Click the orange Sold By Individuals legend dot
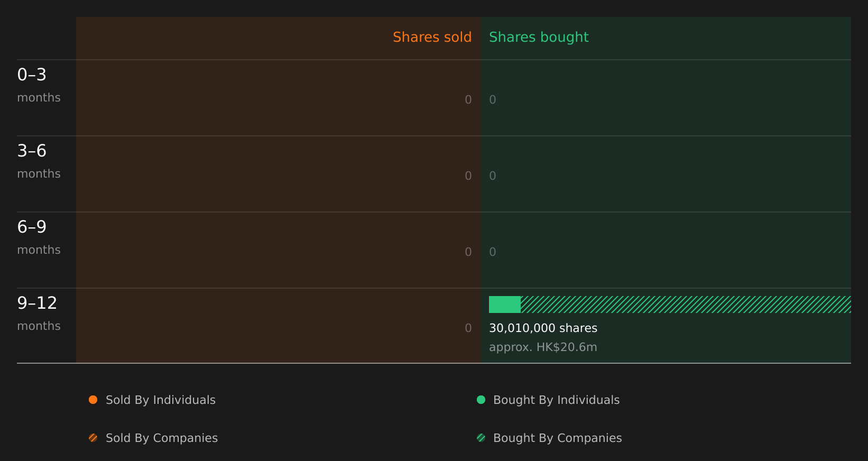 tap(93, 400)
